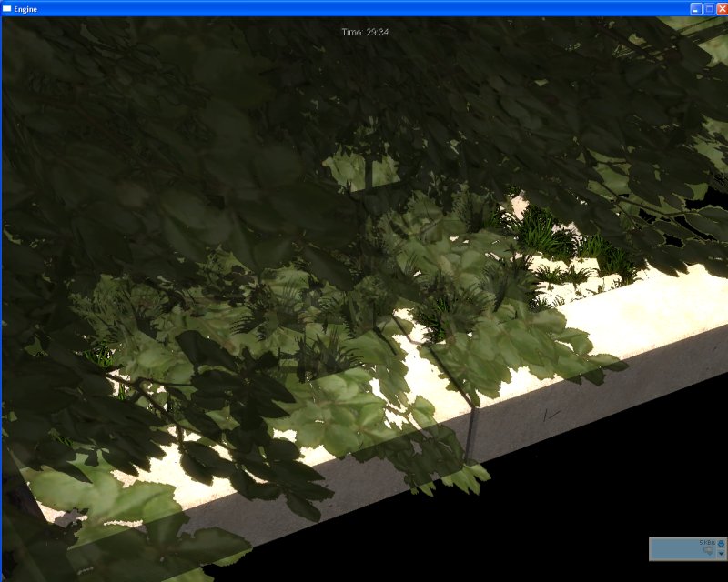Click the Time 29:34 readout

(365, 32)
